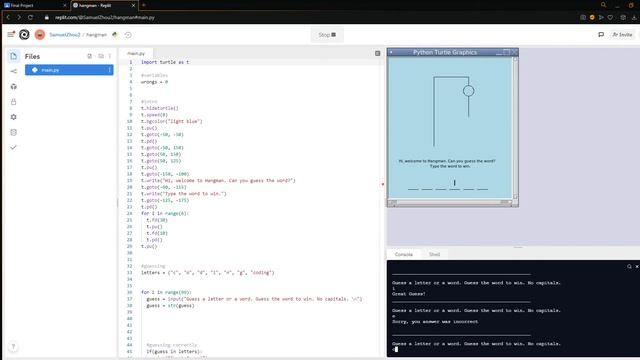Bookmark page with the heart icon
The image size is (640, 360).
(x=610, y=17)
